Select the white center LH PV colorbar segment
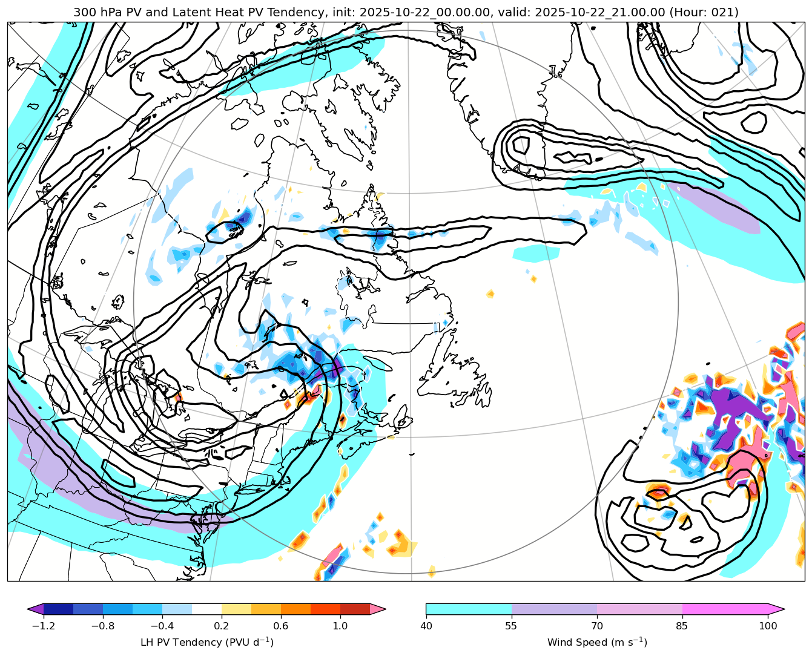 coord(206,609)
